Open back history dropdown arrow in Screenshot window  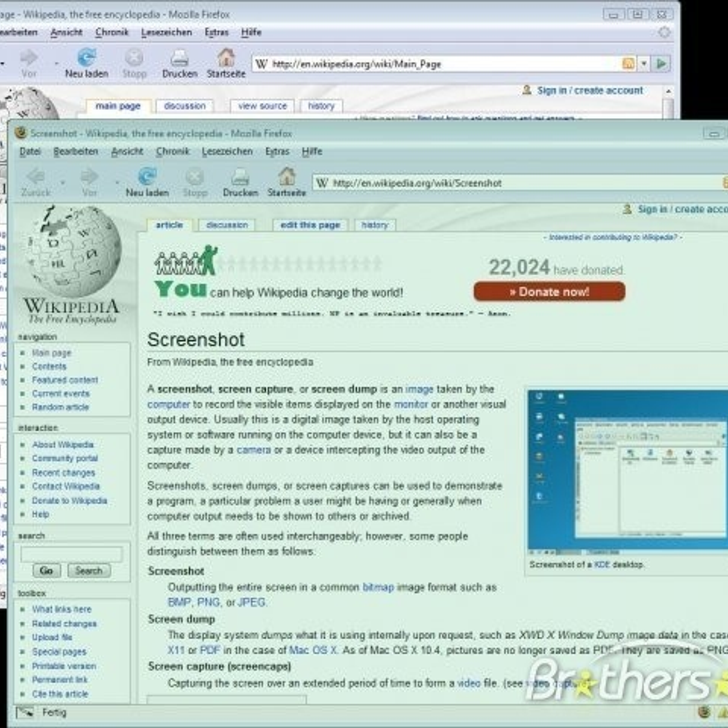[x=63, y=183]
